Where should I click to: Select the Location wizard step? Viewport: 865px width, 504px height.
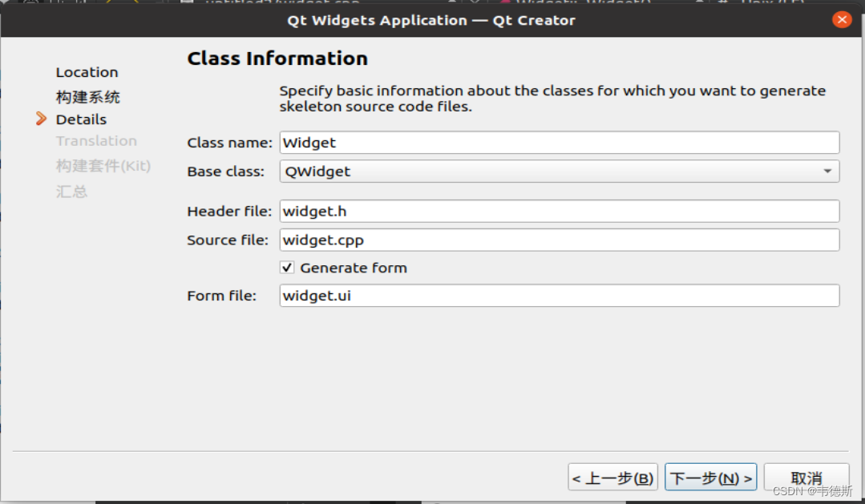click(x=87, y=72)
